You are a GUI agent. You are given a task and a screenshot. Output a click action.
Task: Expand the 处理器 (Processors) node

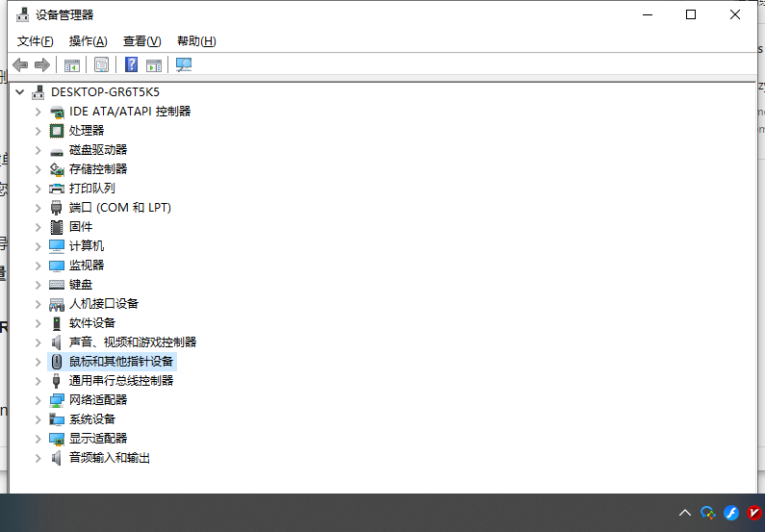(x=38, y=131)
